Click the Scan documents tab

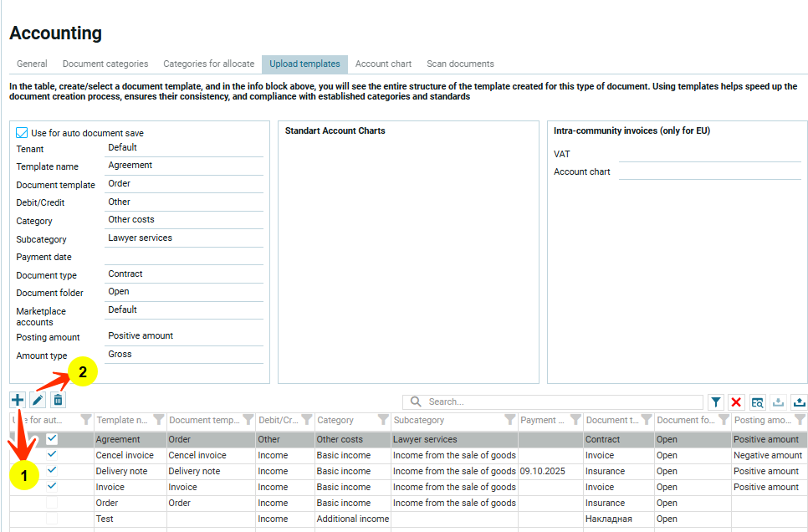point(460,64)
